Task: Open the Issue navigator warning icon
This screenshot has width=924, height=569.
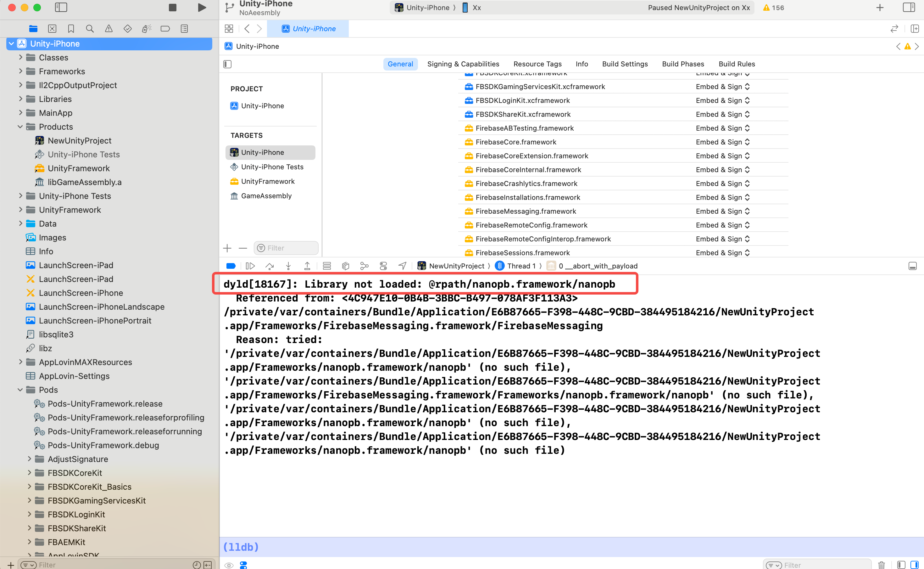Action: pos(109,29)
